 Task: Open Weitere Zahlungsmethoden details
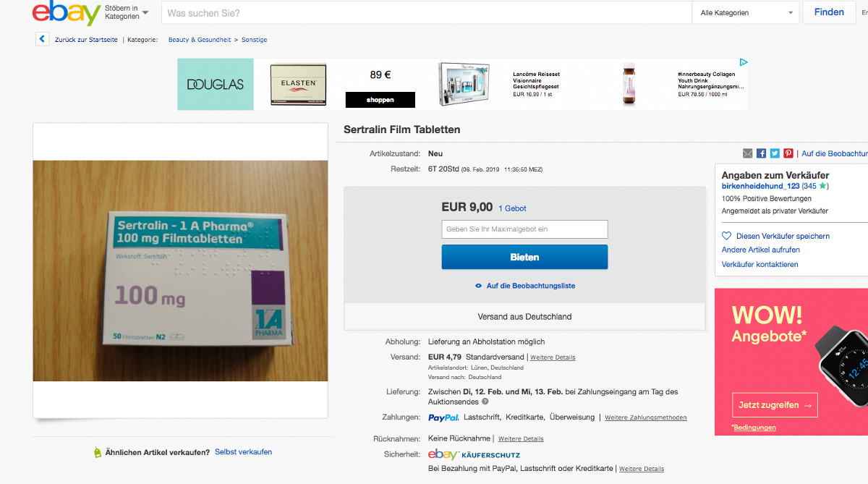646,417
